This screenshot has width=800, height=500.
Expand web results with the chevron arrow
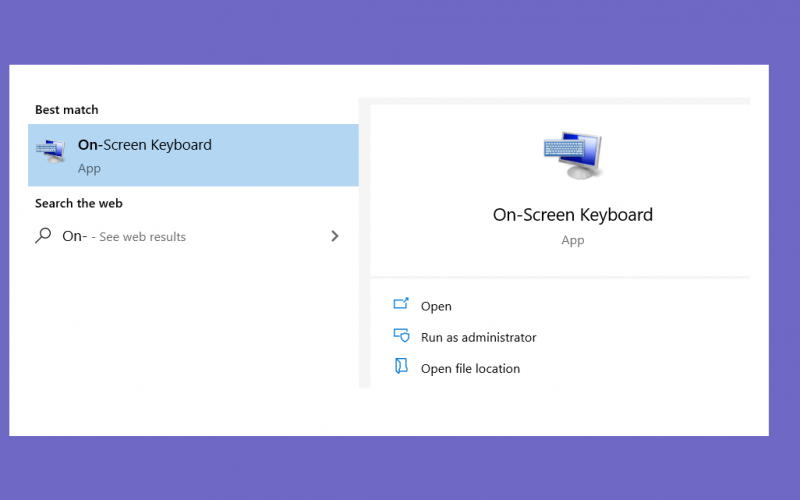point(335,236)
